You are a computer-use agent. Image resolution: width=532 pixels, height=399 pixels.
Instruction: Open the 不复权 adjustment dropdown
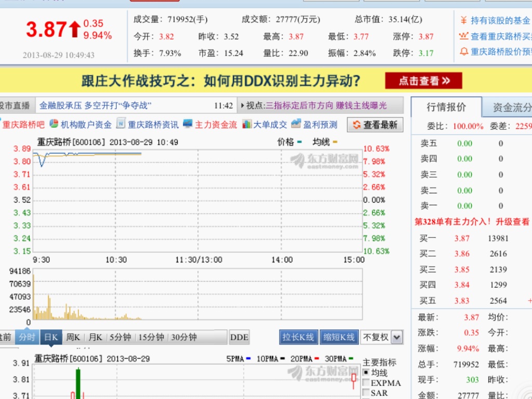(x=395, y=337)
